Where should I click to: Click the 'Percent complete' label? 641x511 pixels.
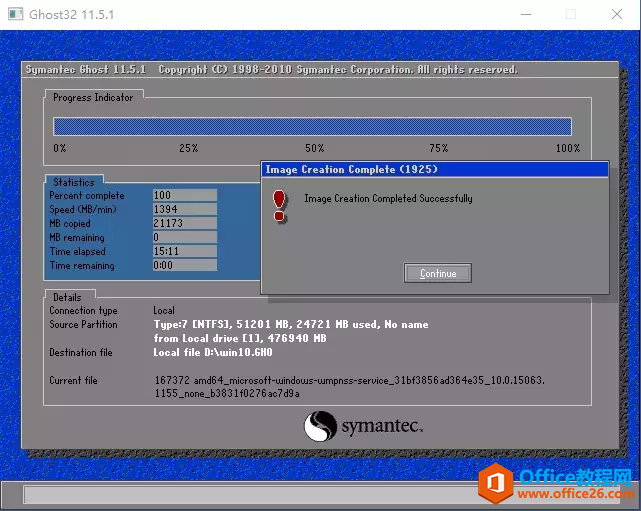pos(87,195)
